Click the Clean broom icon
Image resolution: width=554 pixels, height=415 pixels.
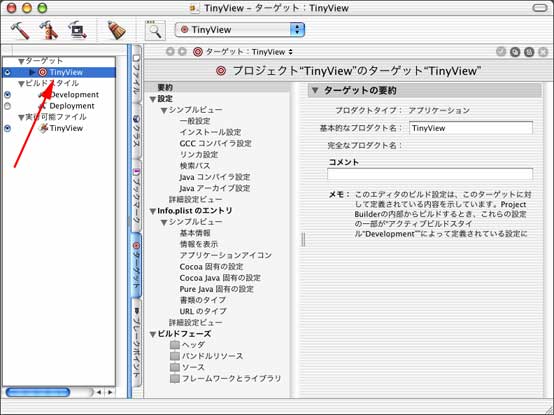point(117,30)
